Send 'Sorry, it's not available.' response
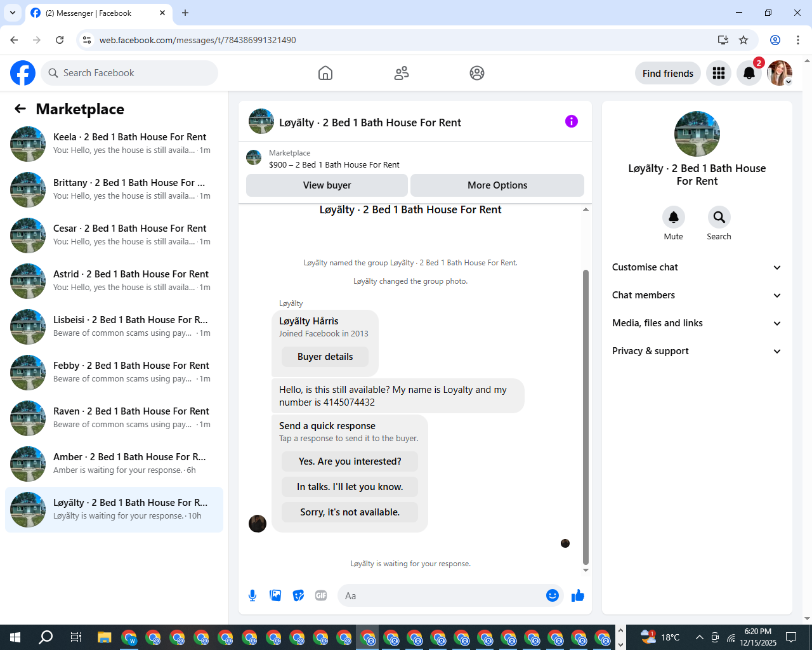812x650 pixels. 350,512
